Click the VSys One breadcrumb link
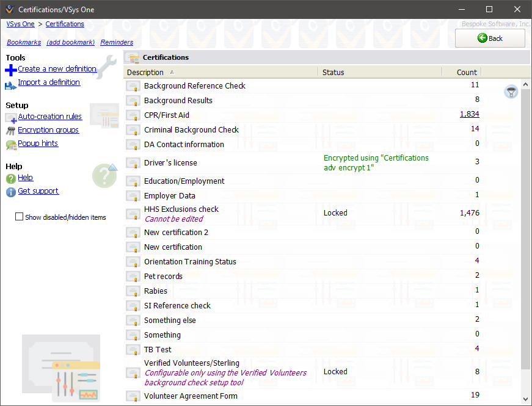Image resolution: width=532 pixels, height=406 pixels. [20, 24]
